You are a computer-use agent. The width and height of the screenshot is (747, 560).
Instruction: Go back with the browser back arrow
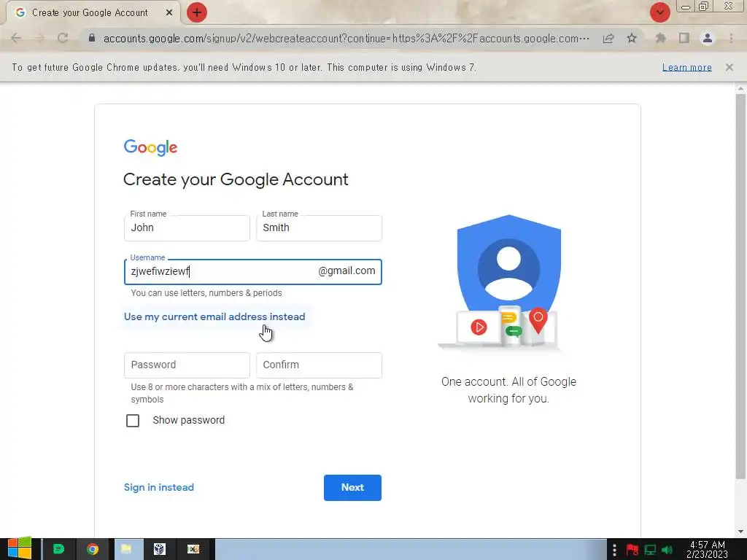[16, 38]
